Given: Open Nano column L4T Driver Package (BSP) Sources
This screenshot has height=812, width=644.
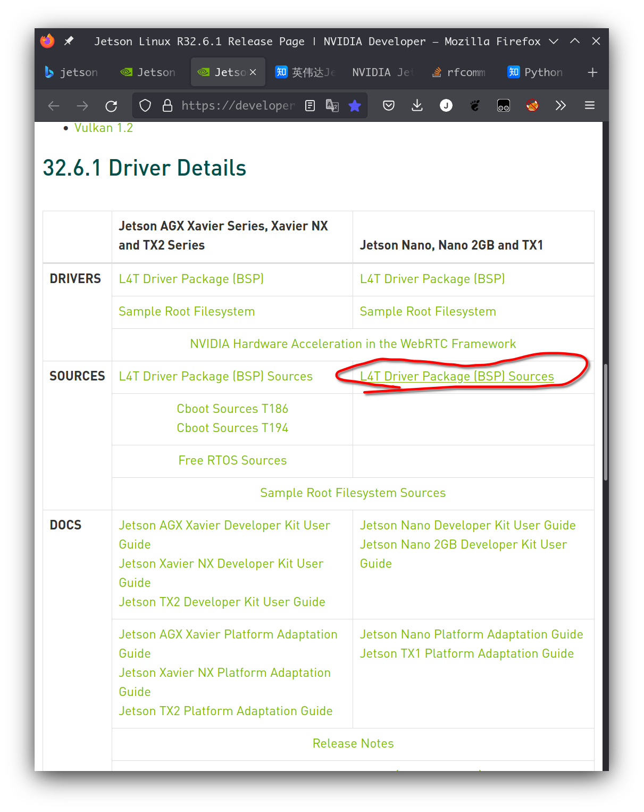Looking at the screenshot, I should tap(457, 377).
